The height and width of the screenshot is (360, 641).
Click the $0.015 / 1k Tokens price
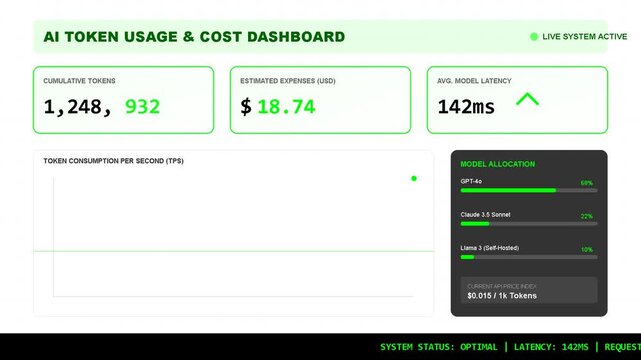[502, 296]
